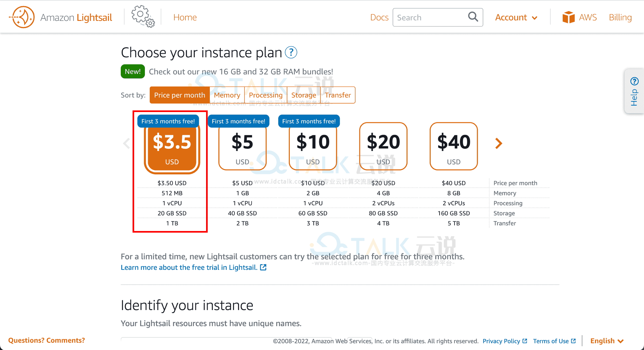644x350 pixels.
Task: Sort plans by Processing option
Action: tap(265, 94)
